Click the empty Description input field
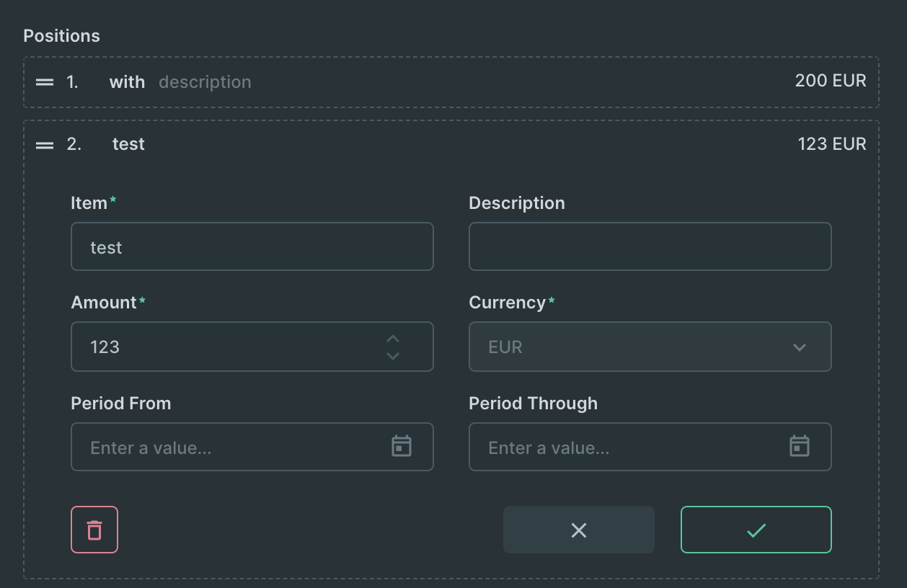The height and width of the screenshot is (588, 907). (650, 246)
